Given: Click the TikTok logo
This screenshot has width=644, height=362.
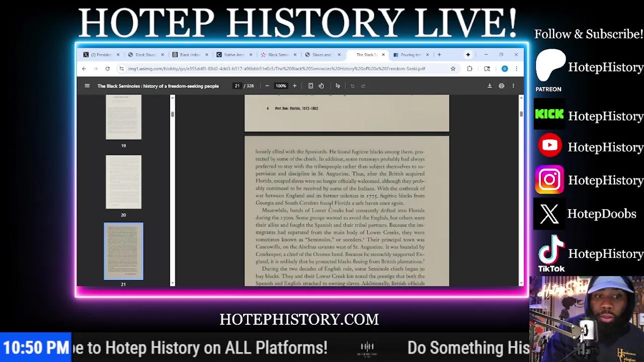Looking at the screenshot, I should (x=551, y=253).
